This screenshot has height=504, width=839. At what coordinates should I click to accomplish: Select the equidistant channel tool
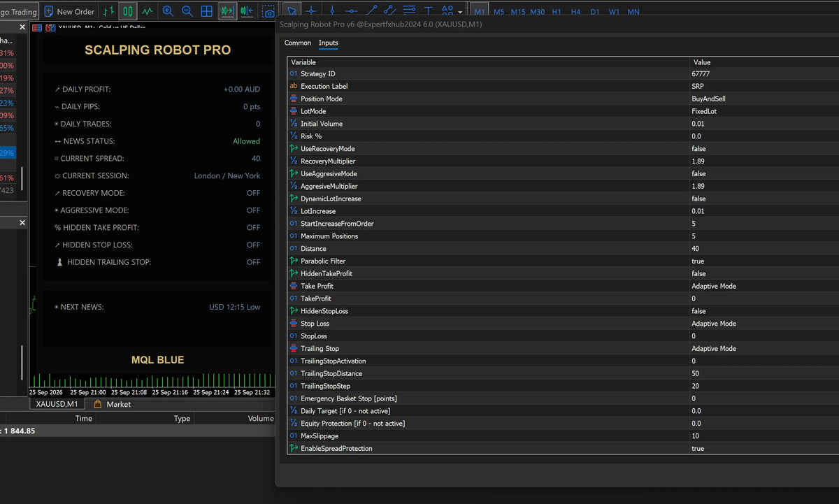click(x=389, y=11)
